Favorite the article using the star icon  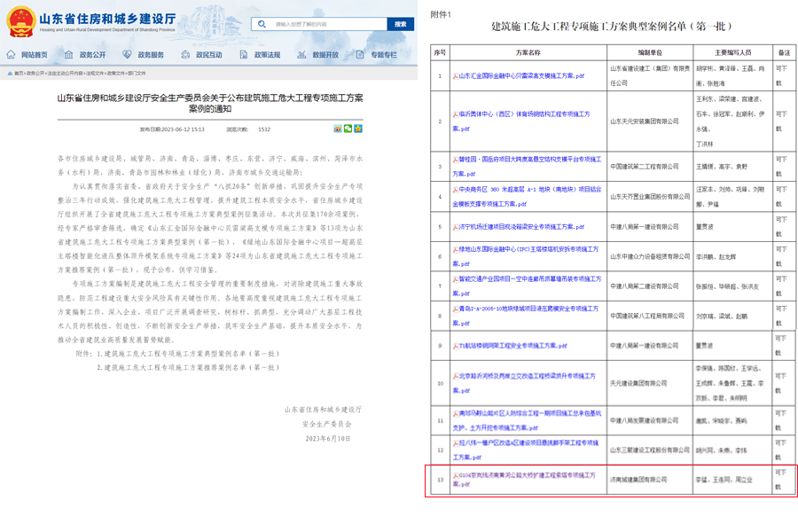(x=358, y=129)
